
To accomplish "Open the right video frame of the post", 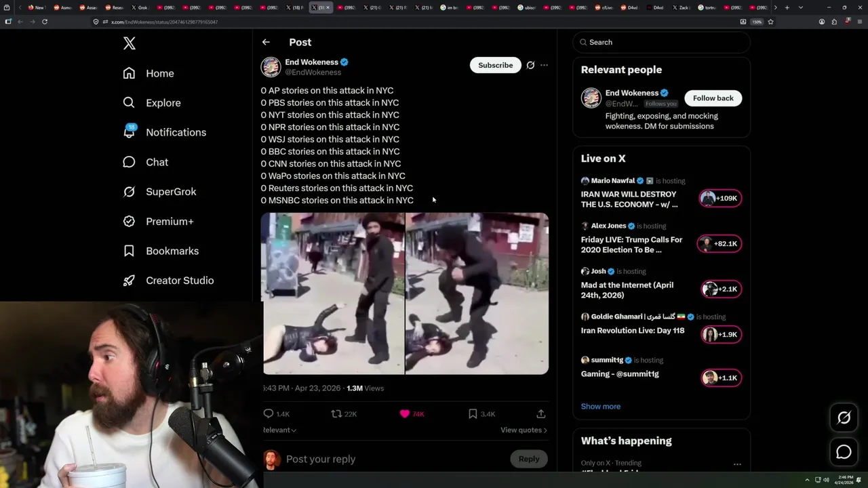I will click(477, 293).
